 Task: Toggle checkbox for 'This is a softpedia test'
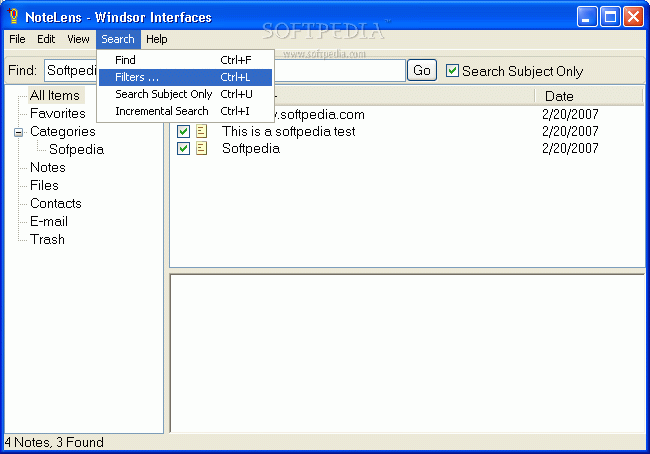pyautogui.click(x=183, y=131)
